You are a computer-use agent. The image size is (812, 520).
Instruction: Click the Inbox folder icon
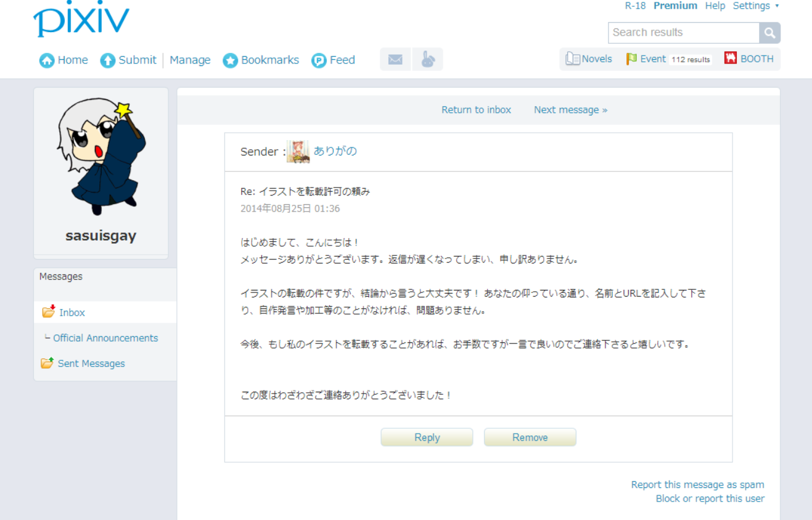[x=49, y=311]
